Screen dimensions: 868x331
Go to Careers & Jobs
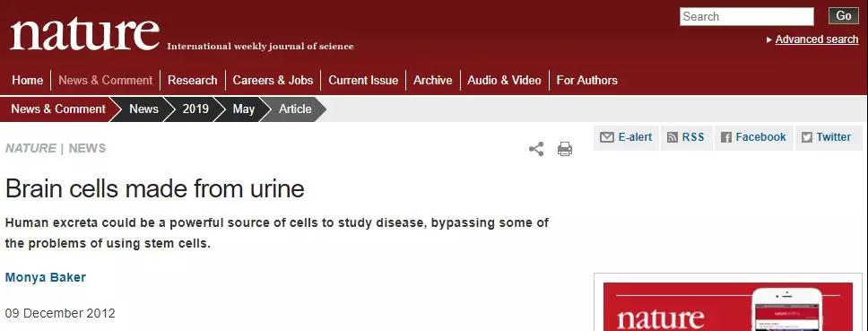(273, 80)
